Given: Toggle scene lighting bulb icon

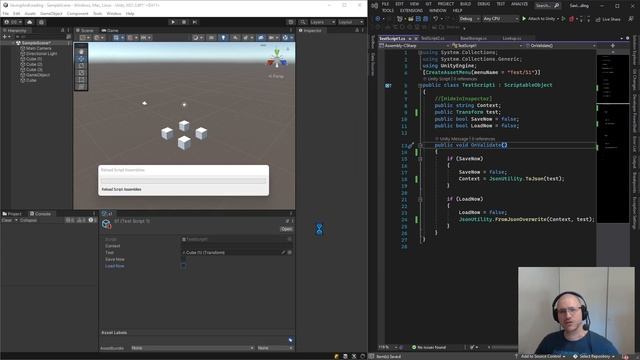Looking at the screenshot, I should pyautogui.click(x=223, y=38).
